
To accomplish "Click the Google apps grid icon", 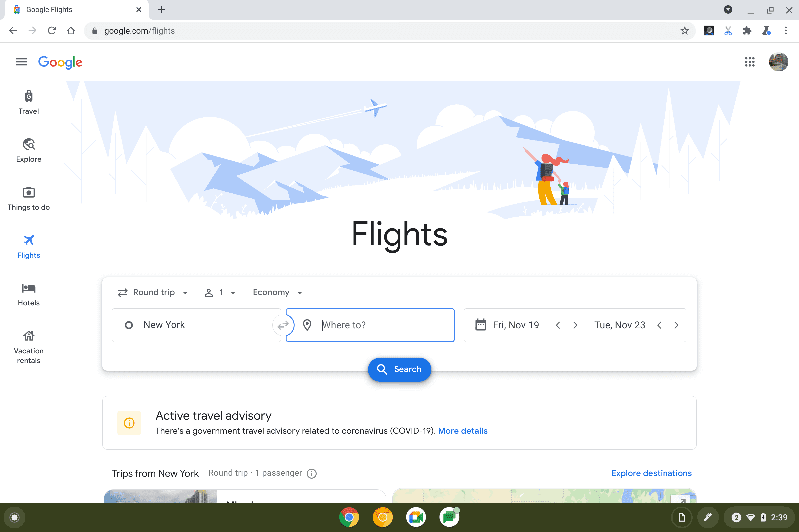I will [x=750, y=62].
